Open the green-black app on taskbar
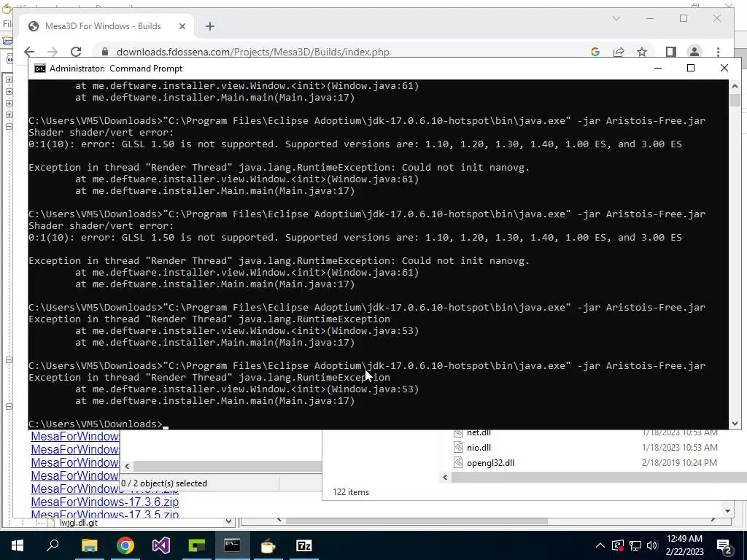This screenshot has width=747, height=560. tap(196, 545)
